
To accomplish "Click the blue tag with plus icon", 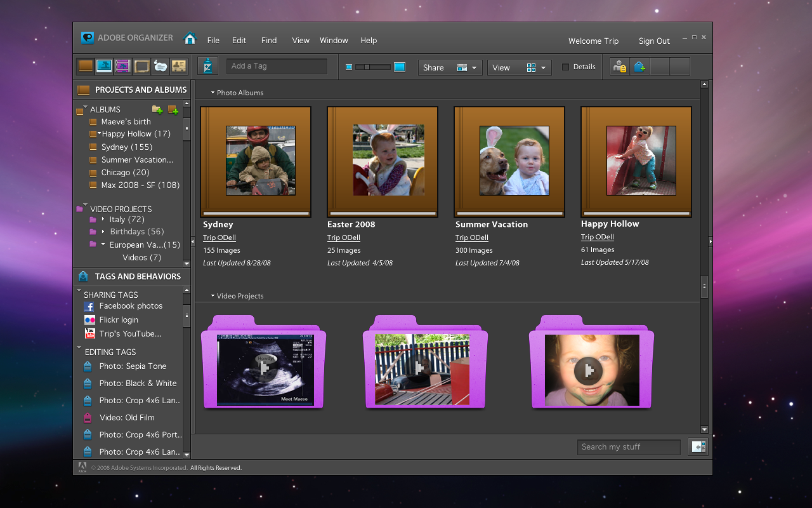I will click(x=640, y=67).
